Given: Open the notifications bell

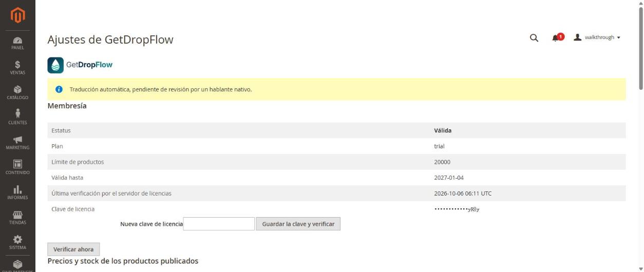Looking at the screenshot, I should click(557, 37).
